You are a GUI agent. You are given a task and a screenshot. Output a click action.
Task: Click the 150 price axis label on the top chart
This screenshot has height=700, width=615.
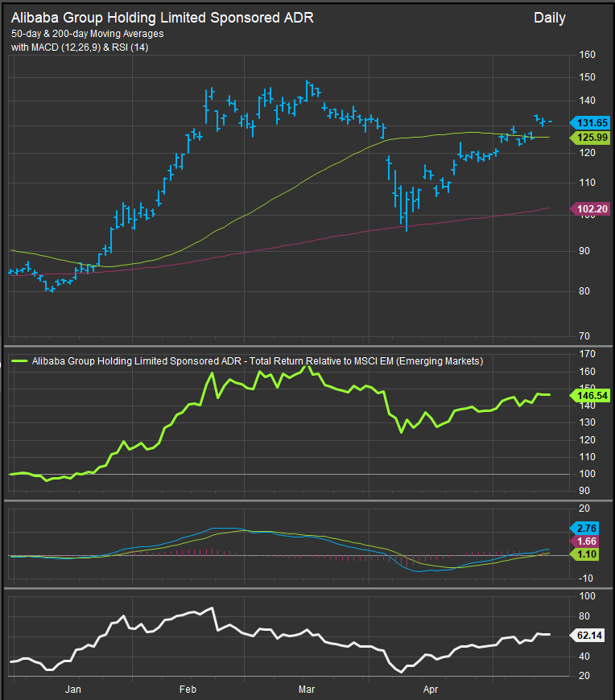click(588, 77)
